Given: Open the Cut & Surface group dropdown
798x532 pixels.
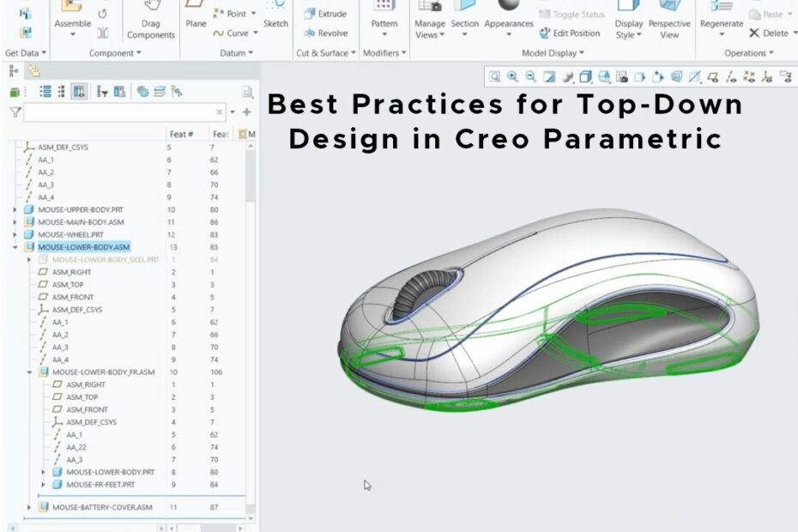Looking at the screenshot, I should tap(326, 53).
